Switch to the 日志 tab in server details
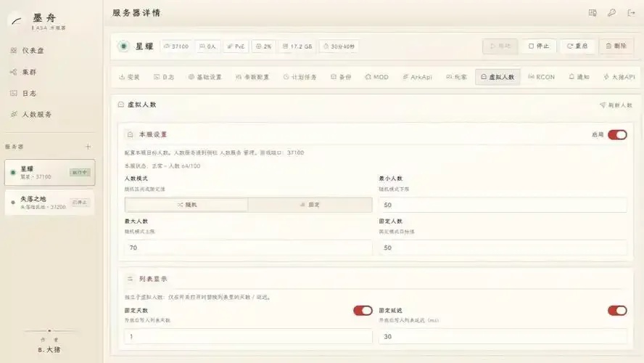The height and width of the screenshot is (363, 644). click(x=164, y=77)
